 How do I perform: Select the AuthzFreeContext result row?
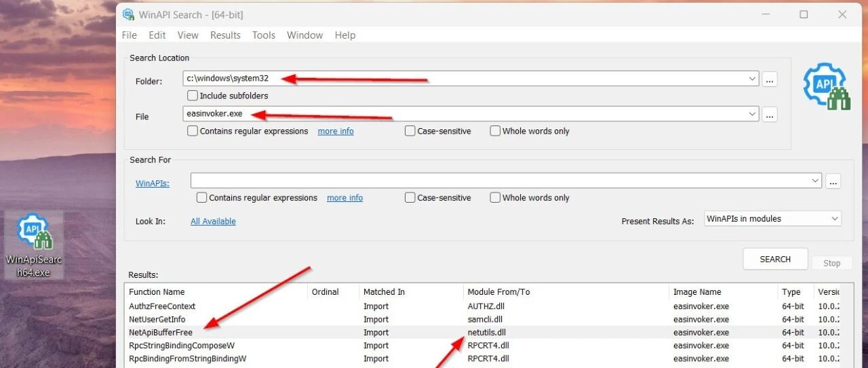tap(482, 306)
